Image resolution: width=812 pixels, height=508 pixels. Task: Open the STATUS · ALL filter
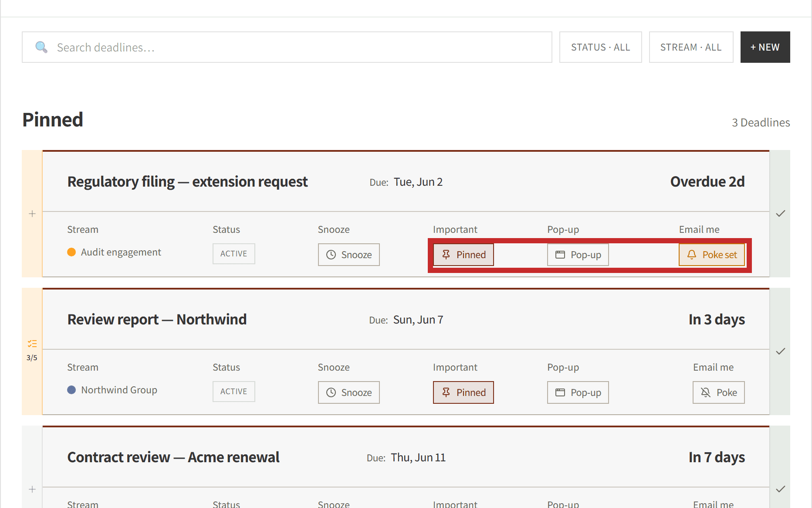pos(600,47)
